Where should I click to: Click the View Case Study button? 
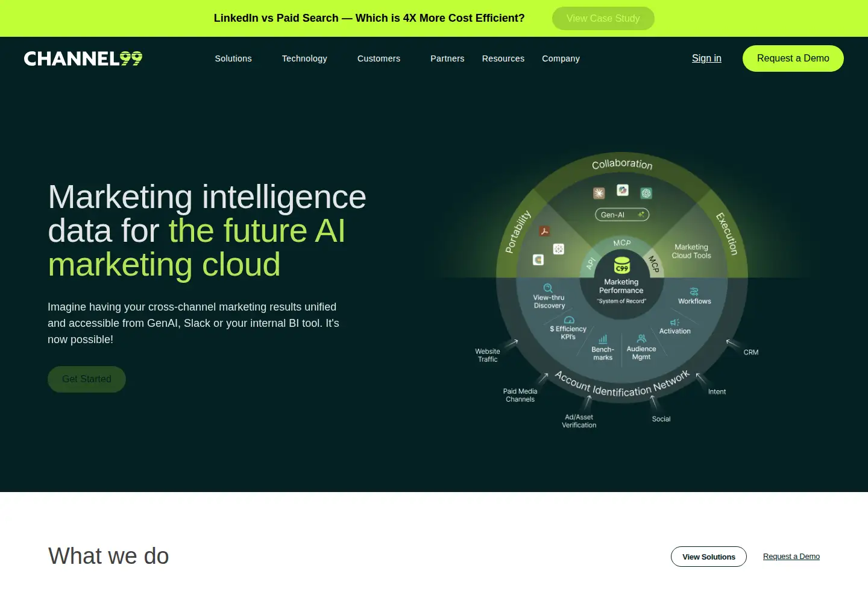point(603,18)
